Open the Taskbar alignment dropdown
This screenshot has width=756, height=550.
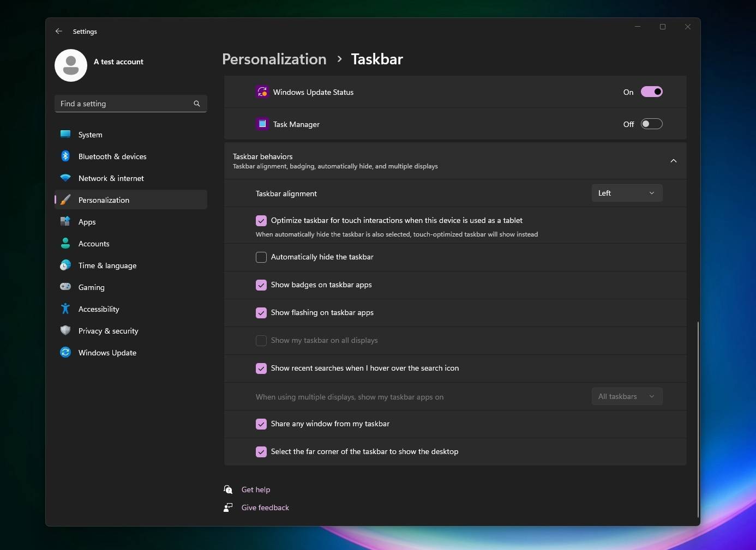tap(626, 193)
